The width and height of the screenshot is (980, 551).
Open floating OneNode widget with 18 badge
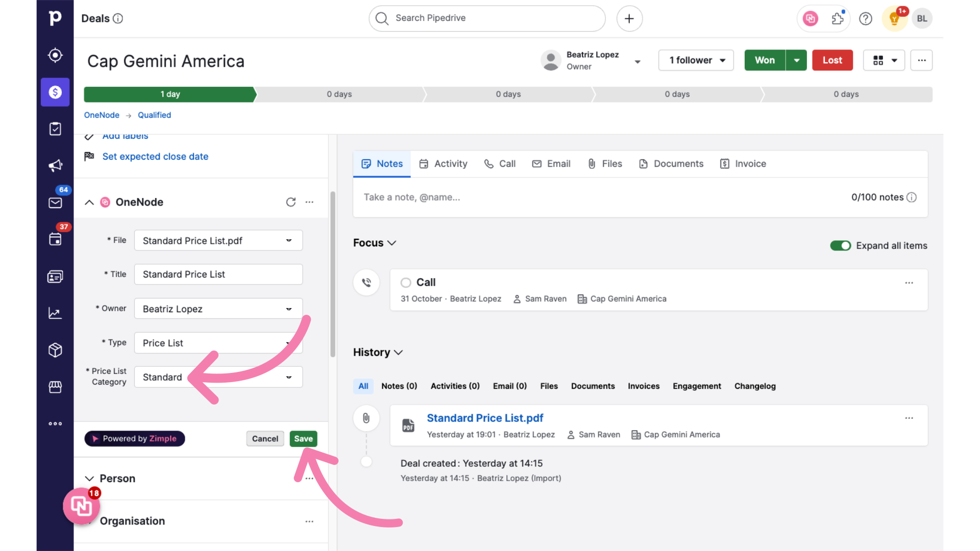tap(81, 506)
